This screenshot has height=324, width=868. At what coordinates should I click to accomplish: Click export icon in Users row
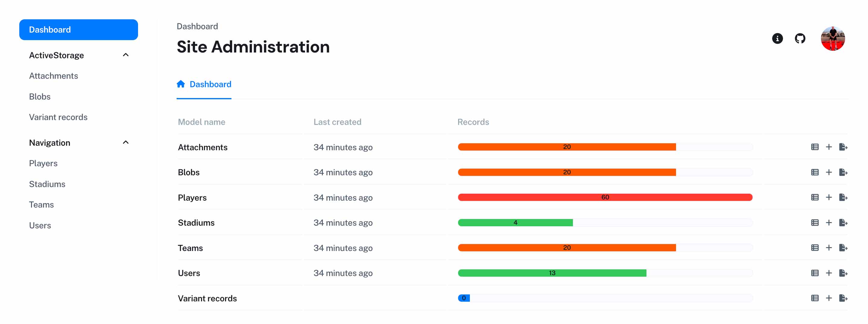tap(843, 273)
